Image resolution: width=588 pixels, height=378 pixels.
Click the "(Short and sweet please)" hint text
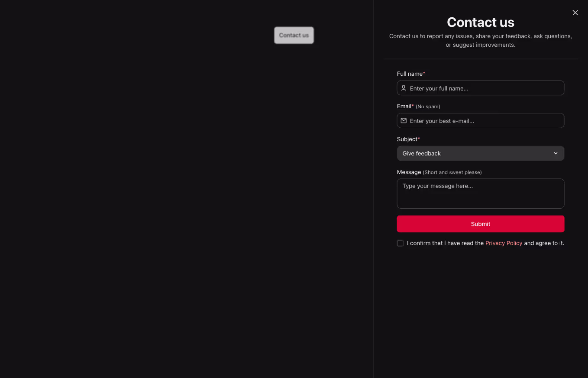pyautogui.click(x=452, y=172)
